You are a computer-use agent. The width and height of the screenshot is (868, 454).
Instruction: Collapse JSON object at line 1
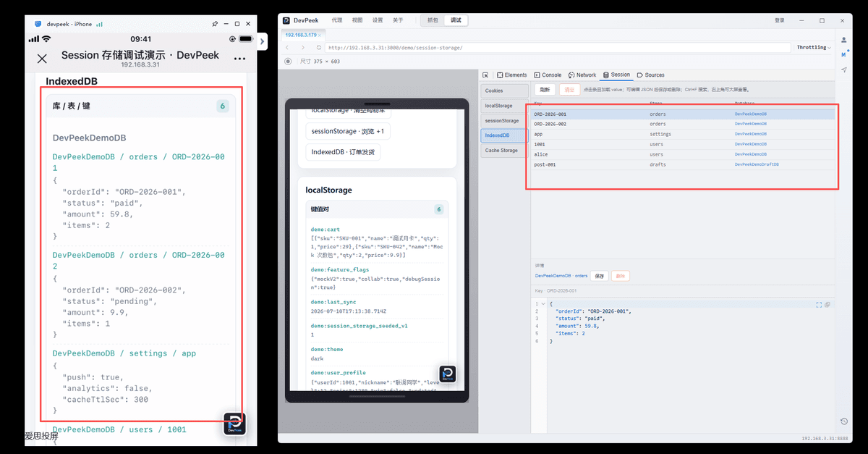pyautogui.click(x=542, y=305)
